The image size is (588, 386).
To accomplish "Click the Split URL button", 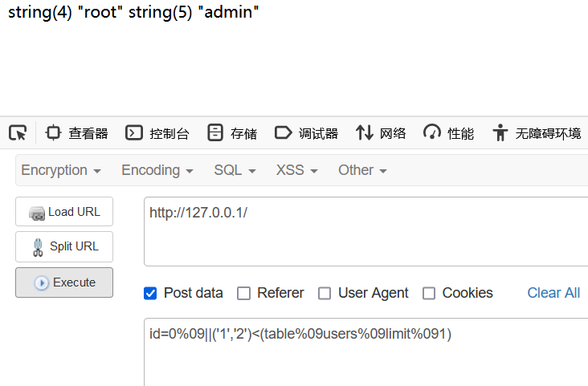I will point(64,246).
